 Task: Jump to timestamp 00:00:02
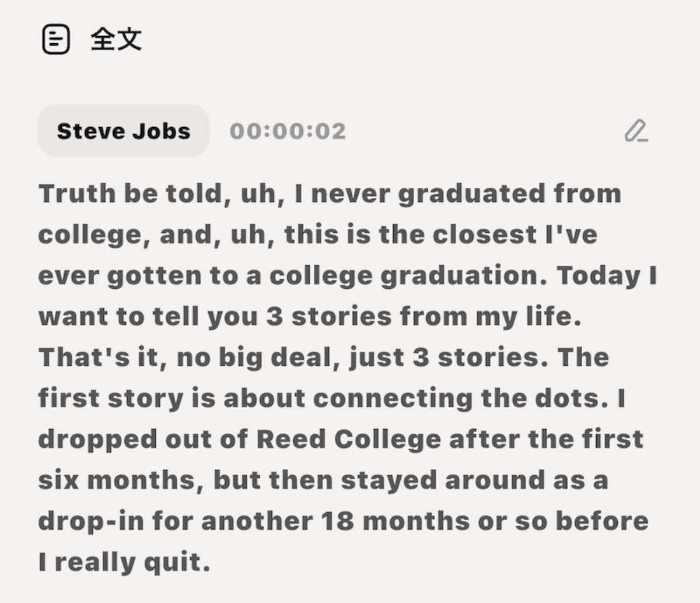tap(288, 131)
